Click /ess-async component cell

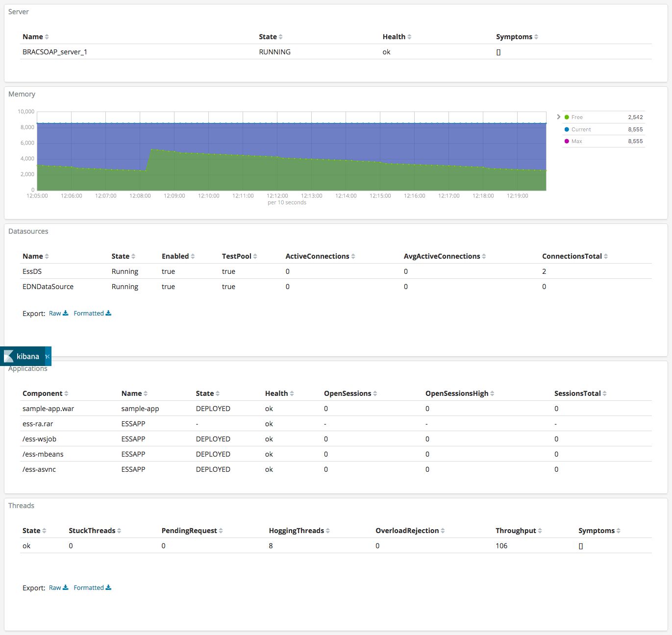tap(39, 469)
